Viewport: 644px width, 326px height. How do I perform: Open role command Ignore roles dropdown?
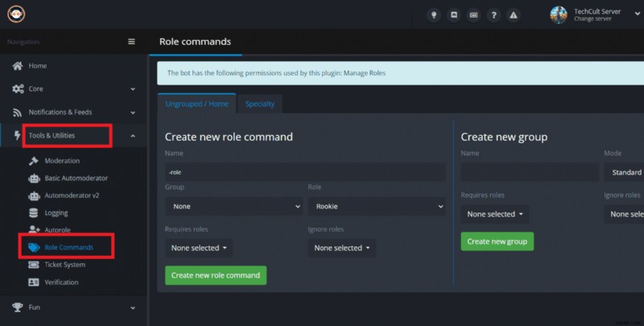click(x=341, y=248)
